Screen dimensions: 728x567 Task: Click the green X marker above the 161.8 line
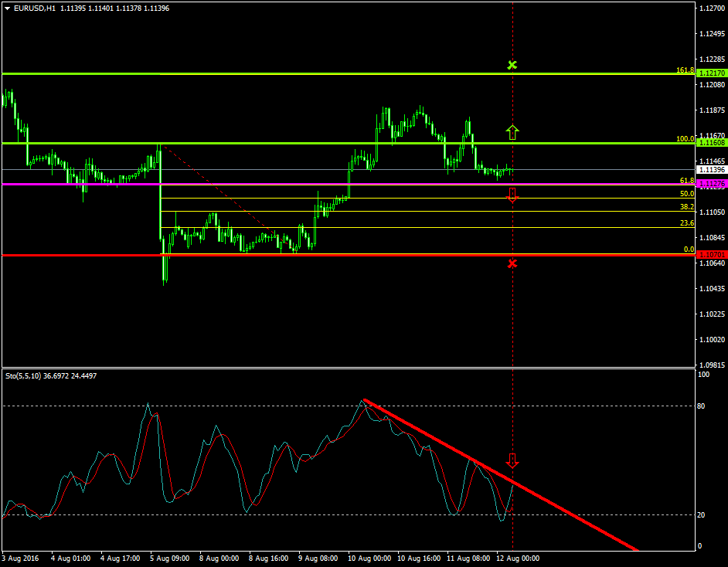pos(512,65)
